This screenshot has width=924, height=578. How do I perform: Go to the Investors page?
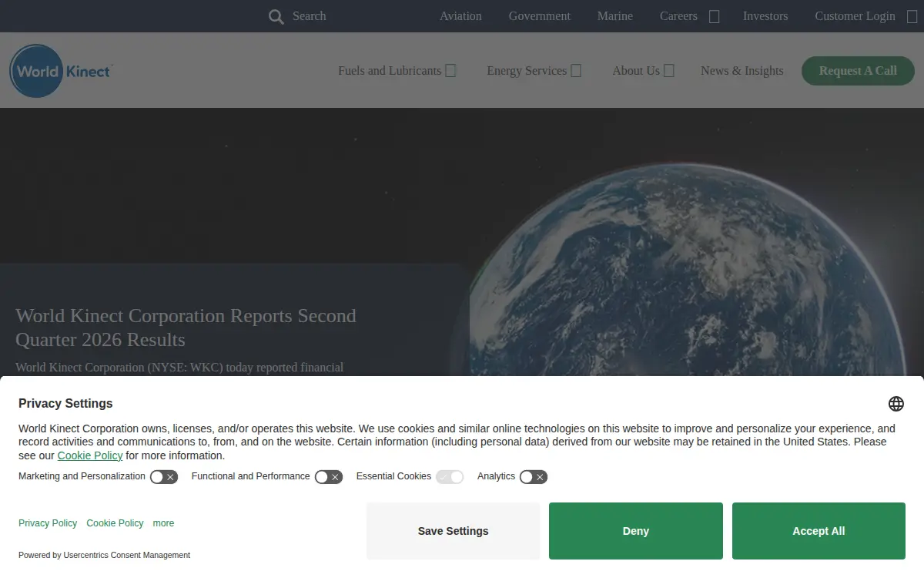pos(765,16)
